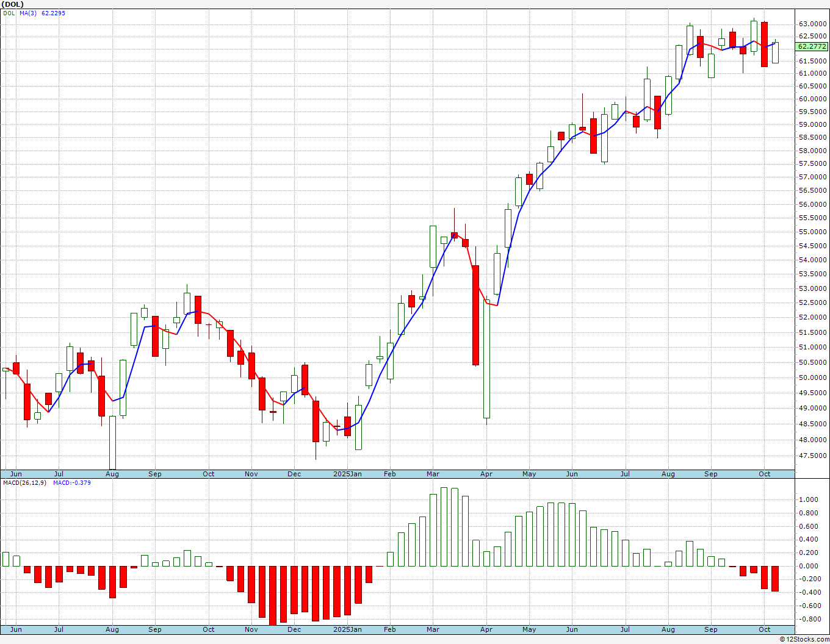Click the 0.000 MACD axis label
Viewport: 830px width, 644px height.
coord(809,566)
